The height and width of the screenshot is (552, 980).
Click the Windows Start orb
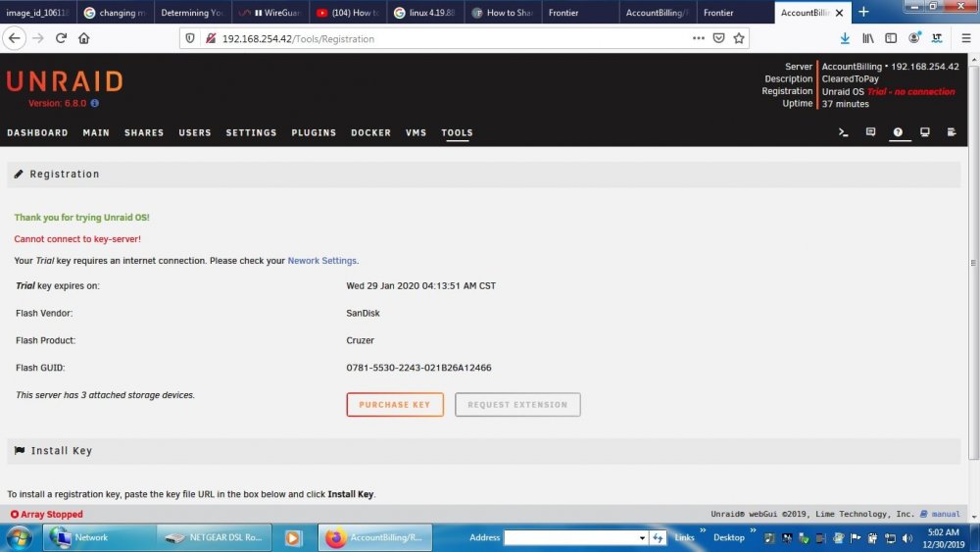19,537
